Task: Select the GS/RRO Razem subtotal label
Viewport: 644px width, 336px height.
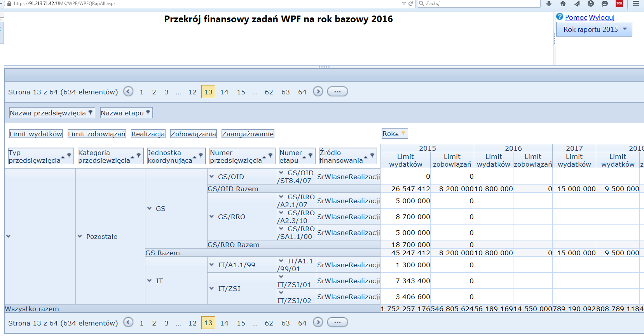Action: point(234,245)
